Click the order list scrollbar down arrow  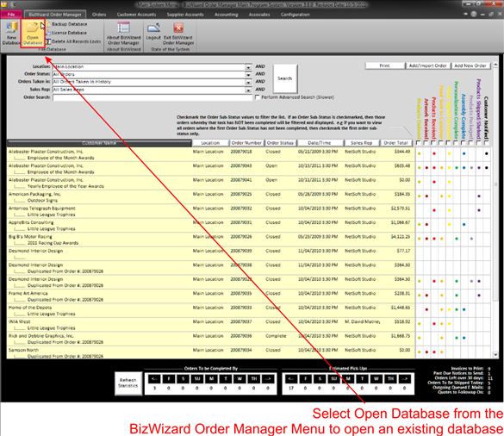coord(495,355)
